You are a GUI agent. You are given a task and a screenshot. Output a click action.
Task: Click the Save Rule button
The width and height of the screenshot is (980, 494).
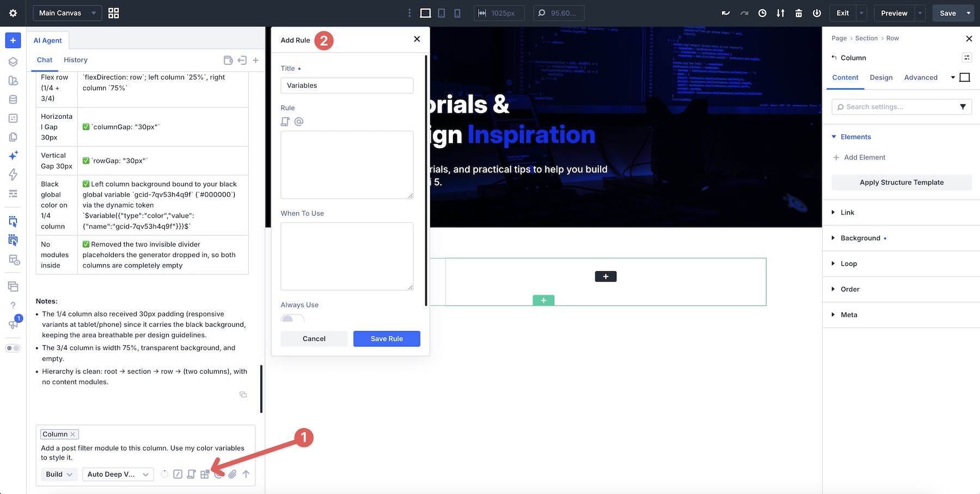pyautogui.click(x=387, y=339)
